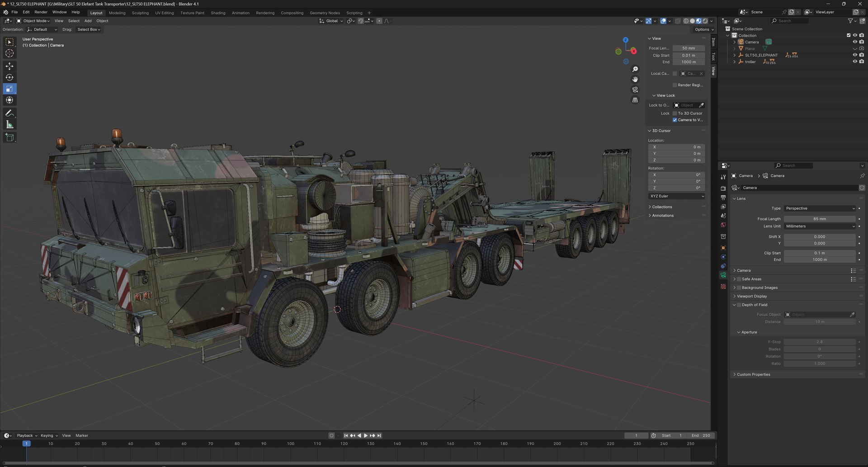Screen dimensions: 868x467
Task: Enable the Depth of Field checkbox
Action: [739, 305]
